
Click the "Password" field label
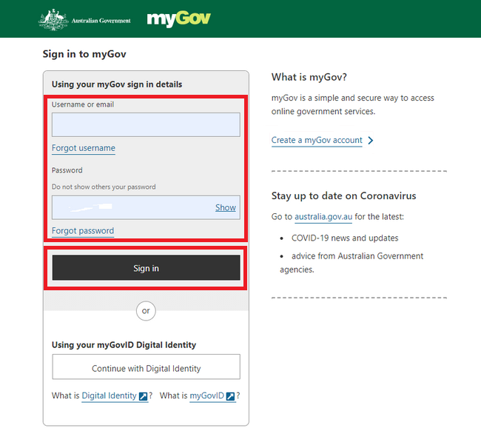point(67,170)
